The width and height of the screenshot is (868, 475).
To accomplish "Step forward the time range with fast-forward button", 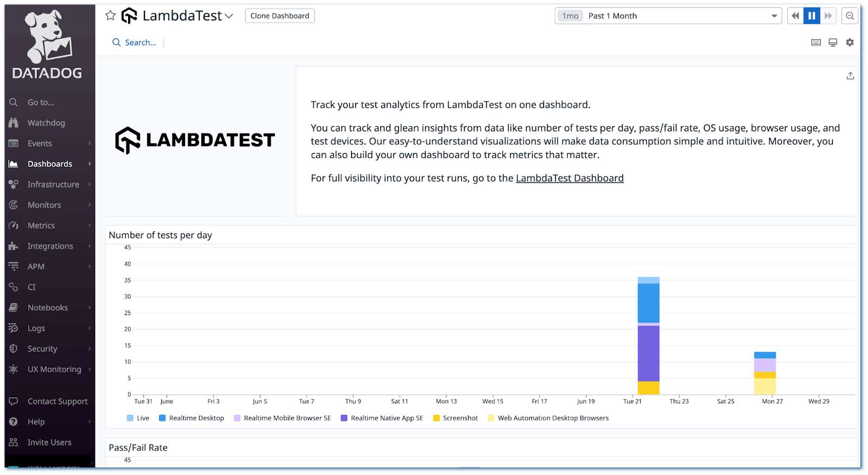I will pos(828,16).
